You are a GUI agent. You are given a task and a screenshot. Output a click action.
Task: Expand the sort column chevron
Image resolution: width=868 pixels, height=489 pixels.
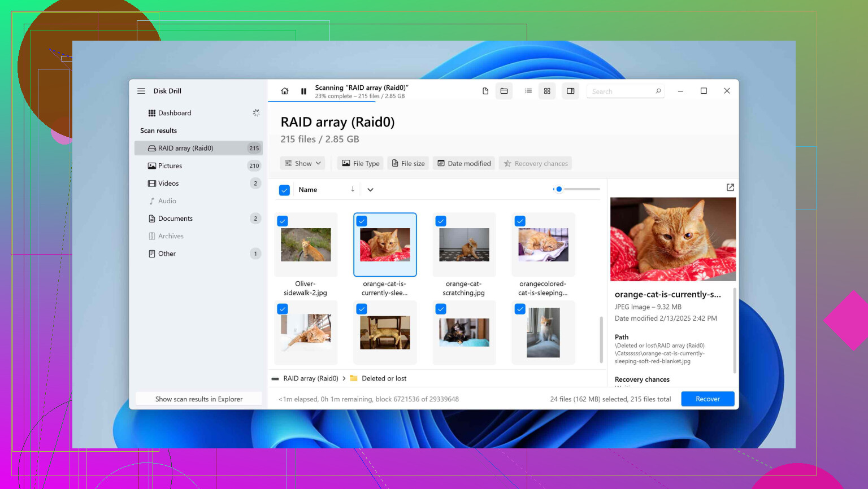coord(370,190)
